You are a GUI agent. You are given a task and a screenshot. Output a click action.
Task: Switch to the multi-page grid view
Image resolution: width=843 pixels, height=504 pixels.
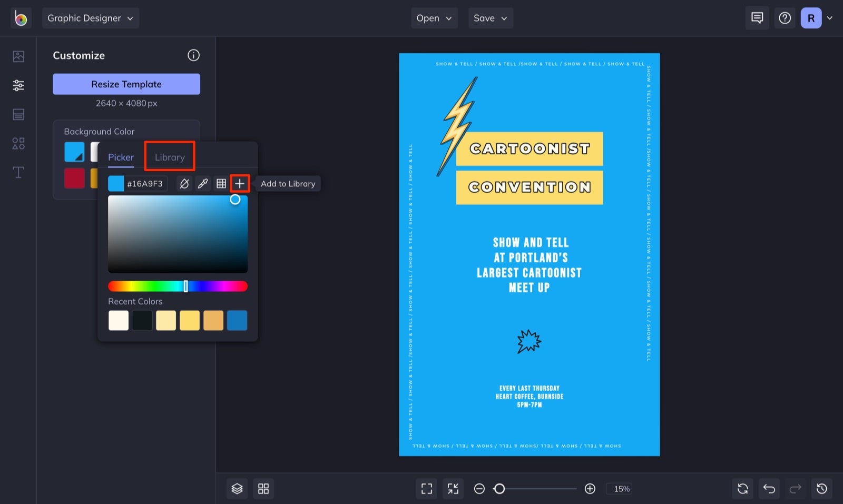tap(263, 488)
